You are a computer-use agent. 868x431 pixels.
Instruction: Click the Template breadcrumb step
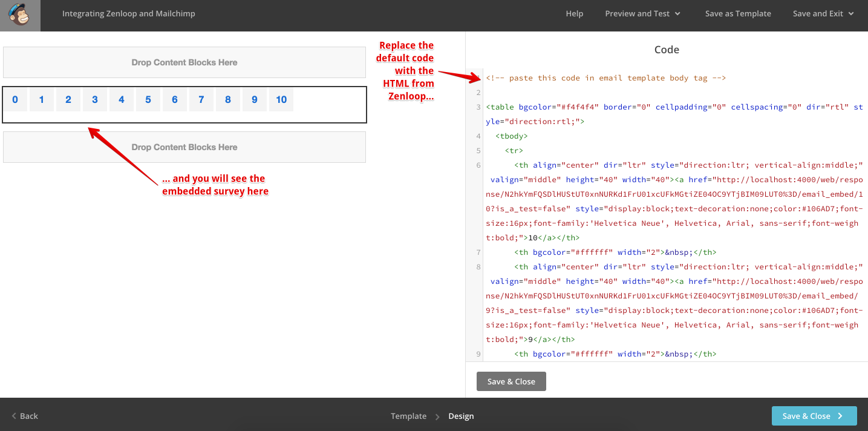coord(408,416)
